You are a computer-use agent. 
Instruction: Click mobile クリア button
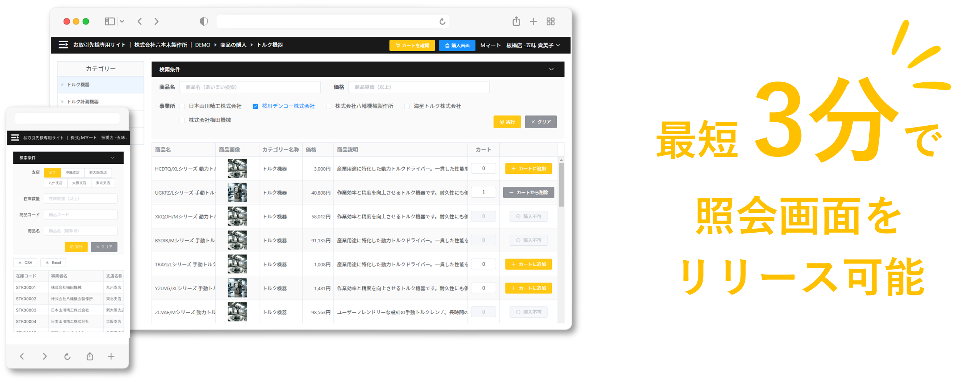click(x=104, y=247)
